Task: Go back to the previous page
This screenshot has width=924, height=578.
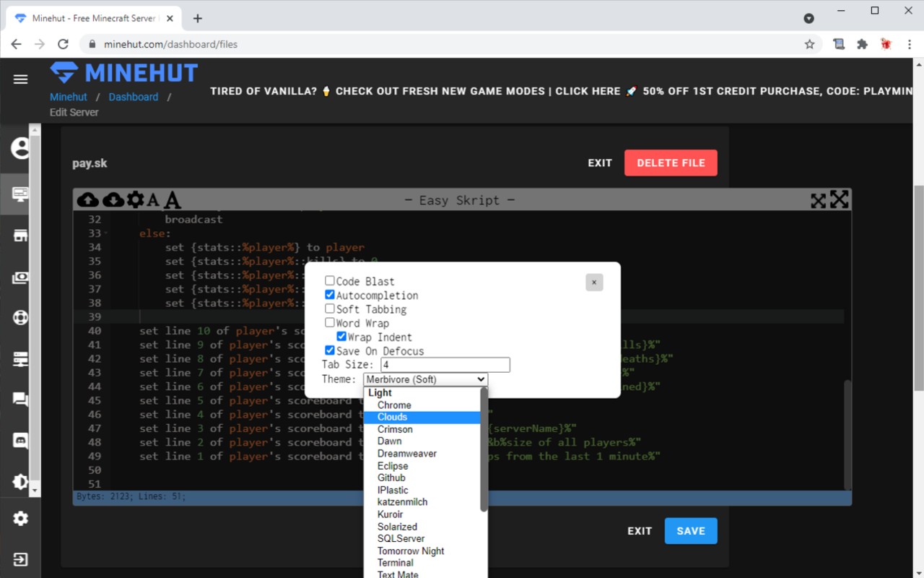Action: 16,44
